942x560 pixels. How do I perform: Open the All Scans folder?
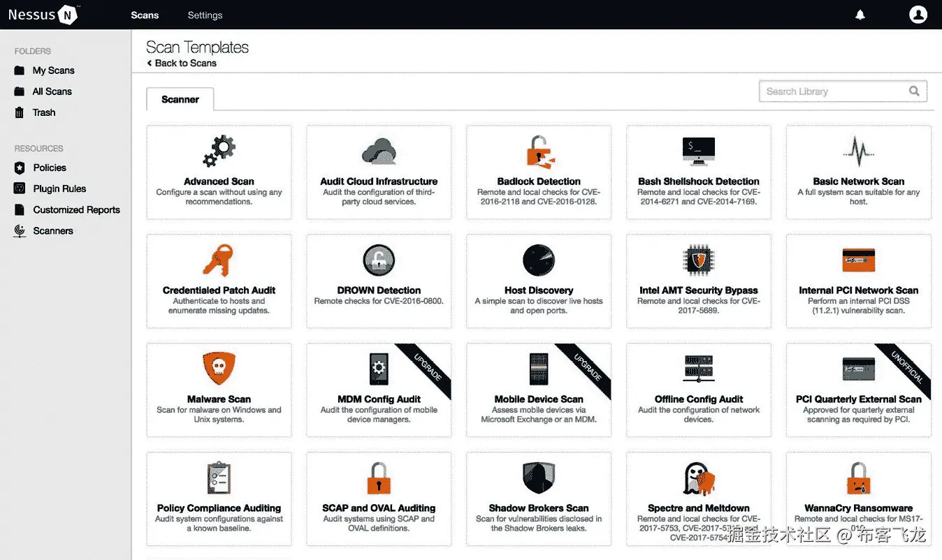[x=52, y=91]
